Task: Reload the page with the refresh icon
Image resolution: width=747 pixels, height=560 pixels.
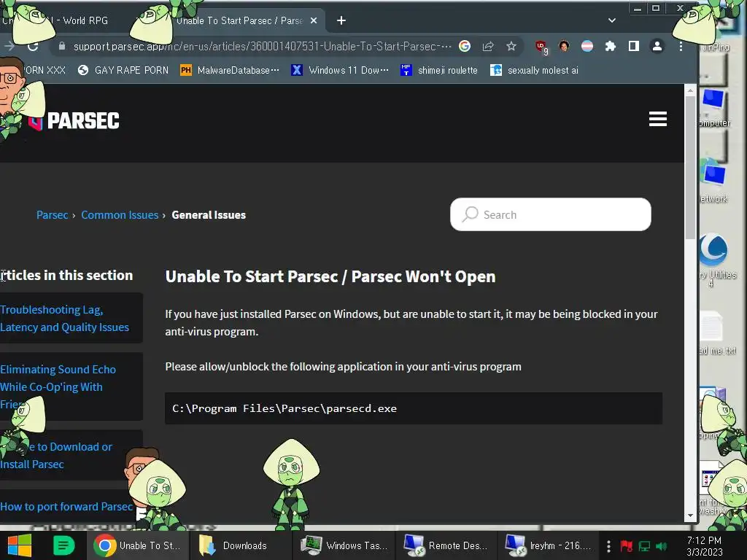Action: [32, 46]
